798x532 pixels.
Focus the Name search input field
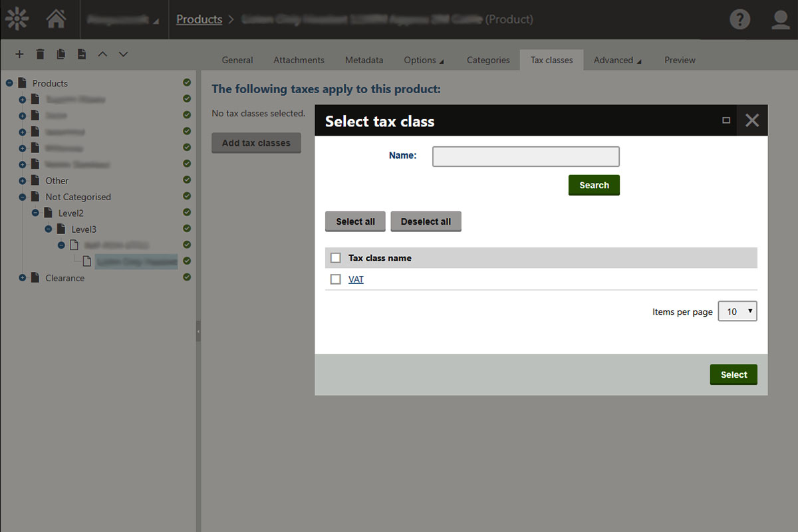(525, 156)
